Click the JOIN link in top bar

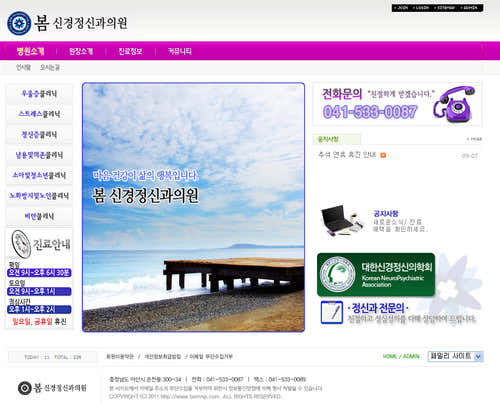[401, 8]
